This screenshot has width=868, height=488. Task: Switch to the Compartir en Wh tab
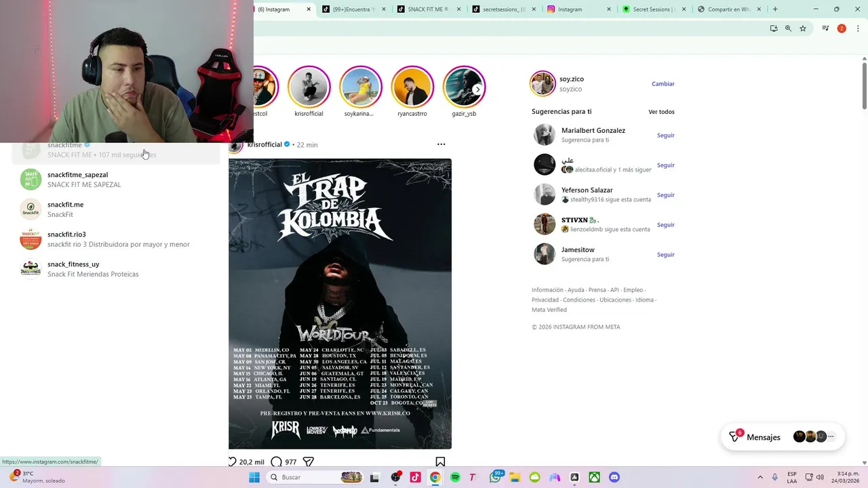point(728,9)
